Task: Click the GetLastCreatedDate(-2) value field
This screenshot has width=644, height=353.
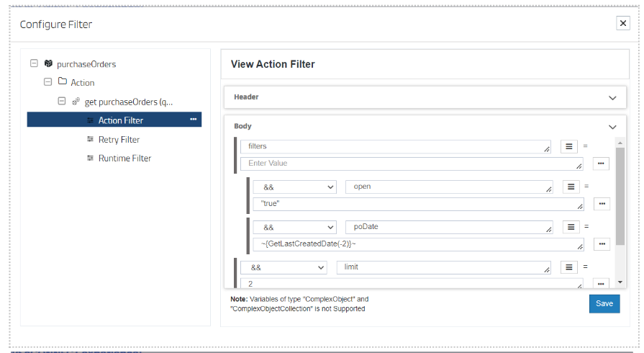Action: coord(418,244)
